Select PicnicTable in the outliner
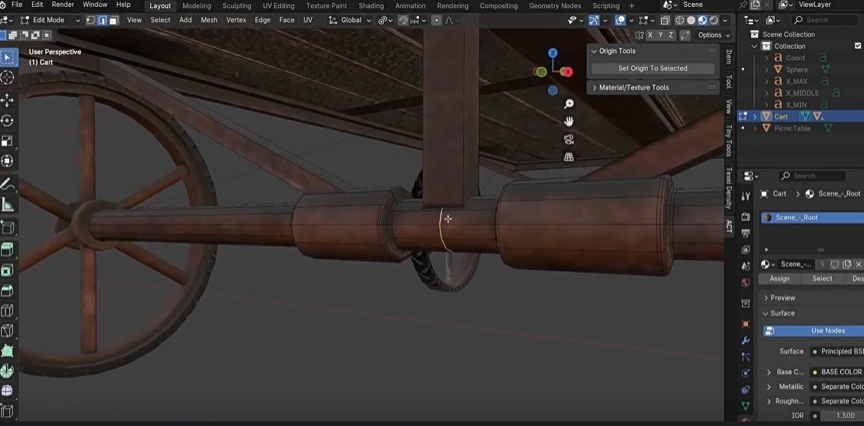The image size is (864, 426). [792, 128]
